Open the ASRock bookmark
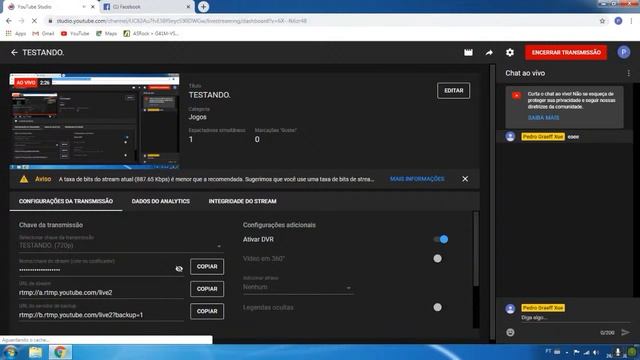This screenshot has width=640, height=360. [151, 33]
